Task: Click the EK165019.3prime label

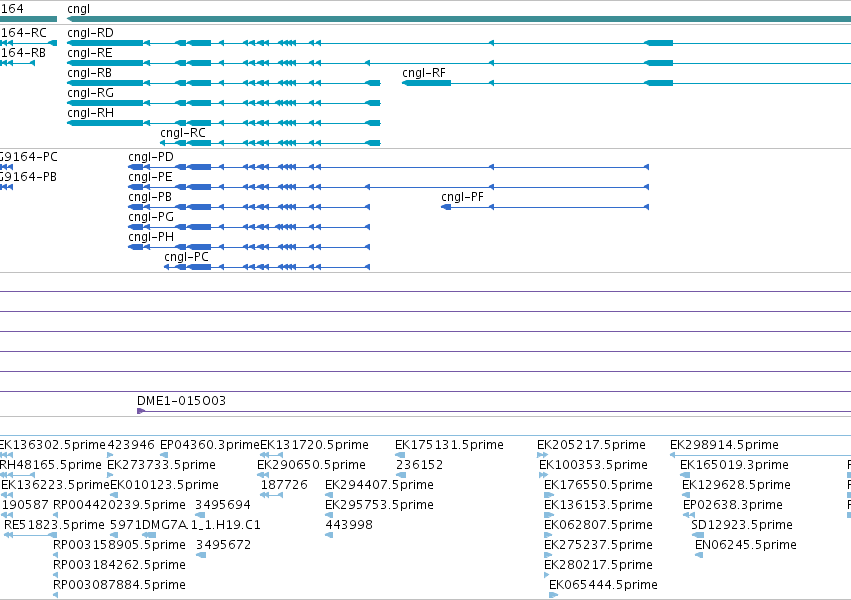Action: point(734,465)
